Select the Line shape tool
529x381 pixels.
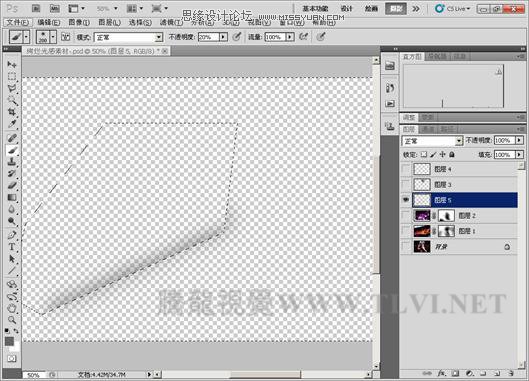tap(12, 271)
